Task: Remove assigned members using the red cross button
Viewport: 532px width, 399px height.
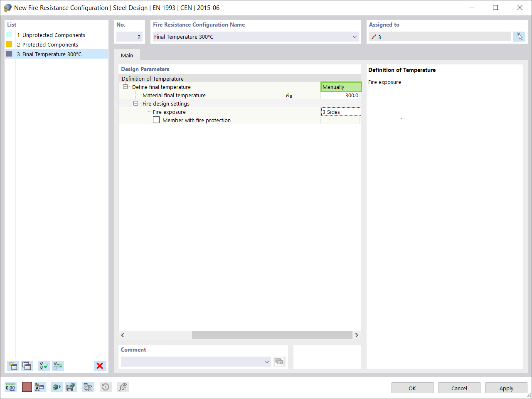Action: (519, 37)
